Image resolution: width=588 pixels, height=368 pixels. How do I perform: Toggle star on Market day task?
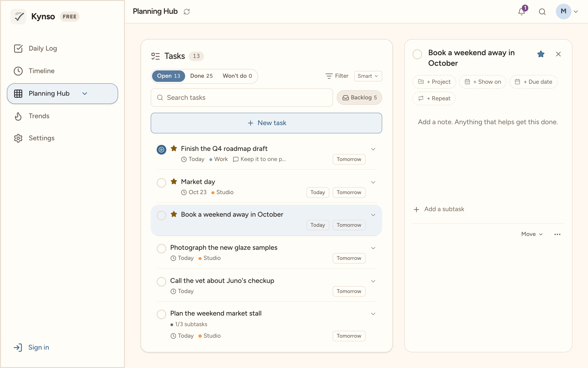174,181
